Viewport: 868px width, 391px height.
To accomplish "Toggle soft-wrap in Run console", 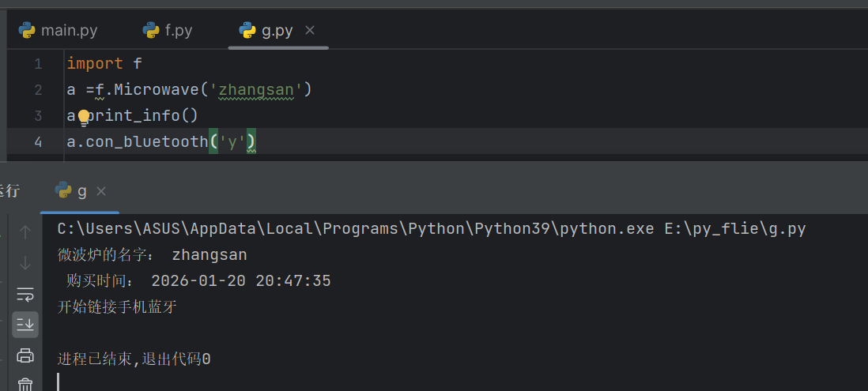I will pos(25,294).
